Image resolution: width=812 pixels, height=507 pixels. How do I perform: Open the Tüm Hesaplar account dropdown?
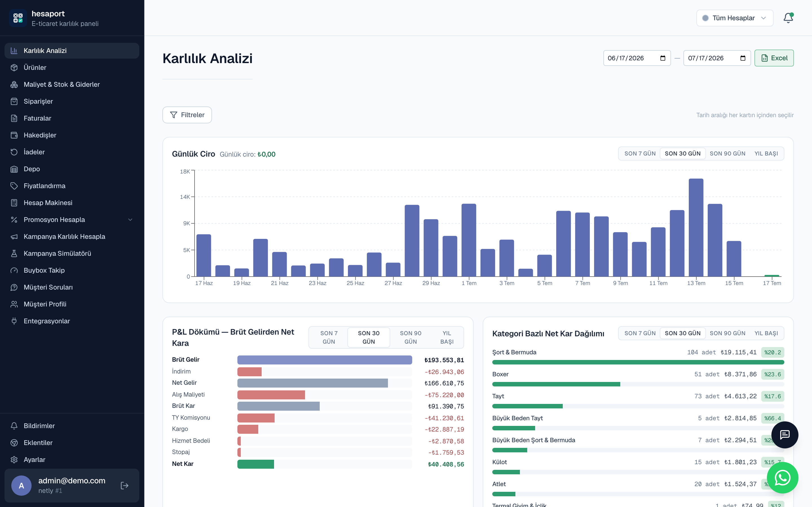click(x=735, y=18)
